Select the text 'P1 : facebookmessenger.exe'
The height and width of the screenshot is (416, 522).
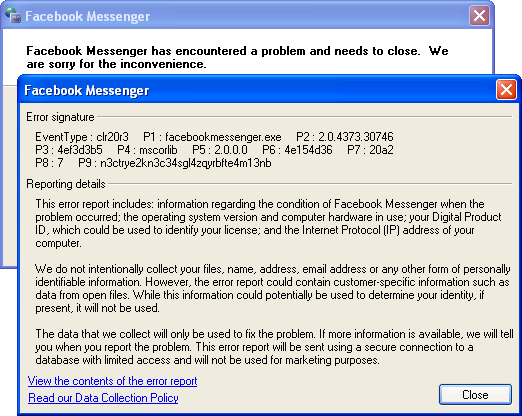212,137
